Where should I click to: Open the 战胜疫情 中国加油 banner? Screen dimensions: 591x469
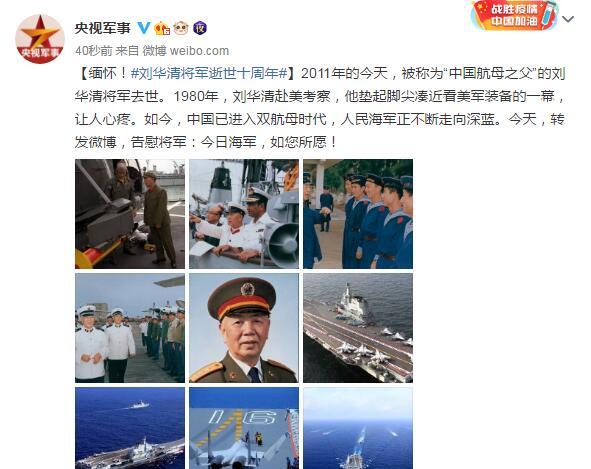point(514,15)
